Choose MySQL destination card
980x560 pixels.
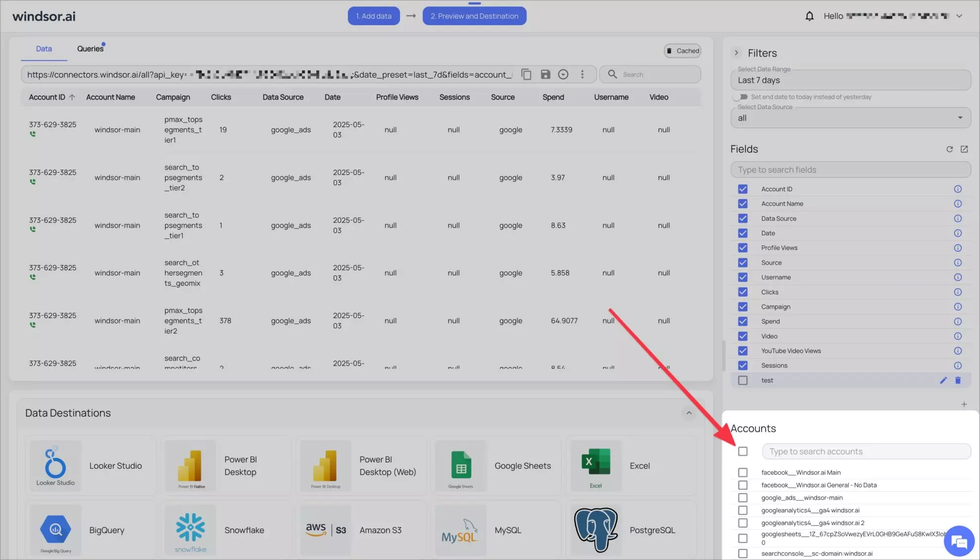[x=496, y=530]
